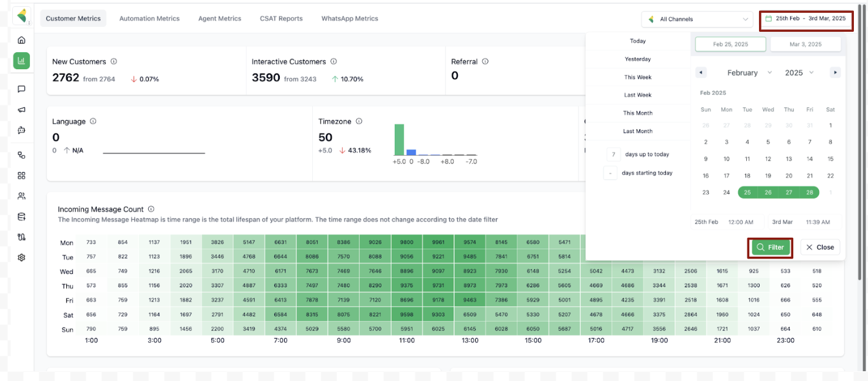Screen dimensions: 868x381
Task: Click the green Analytics chart icon
Action: 21,61
